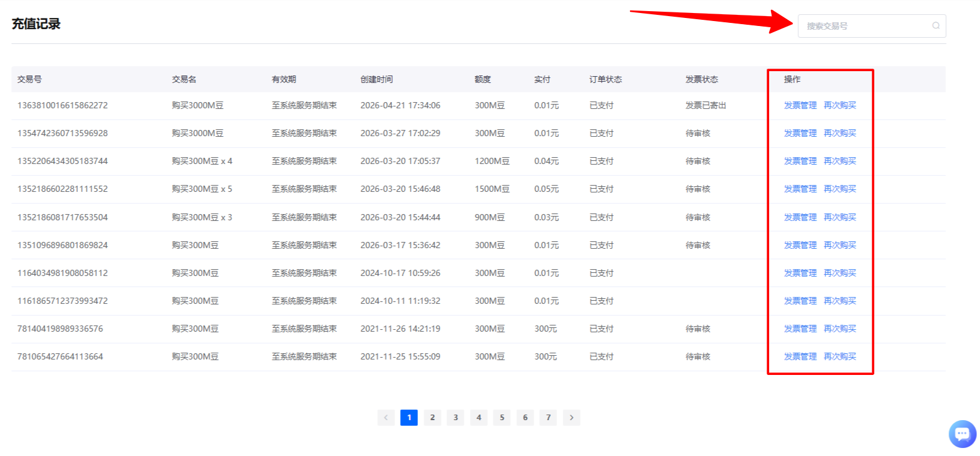Click creation time 2021-11-26 14:21:19
This screenshot has width=980, height=456.
pyautogui.click(x=400, y=329)
